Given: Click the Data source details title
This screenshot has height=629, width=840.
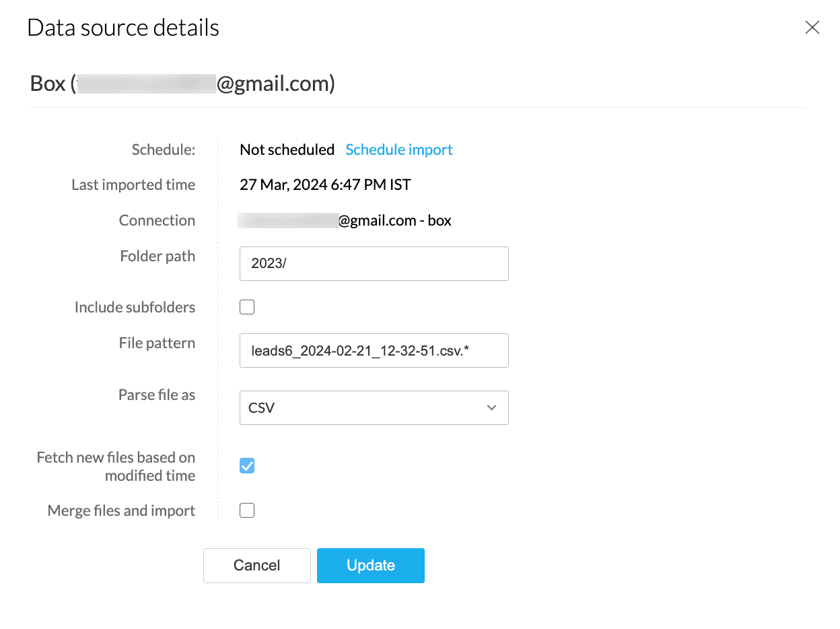Looking at the screenshot, I should coord(123,28).
